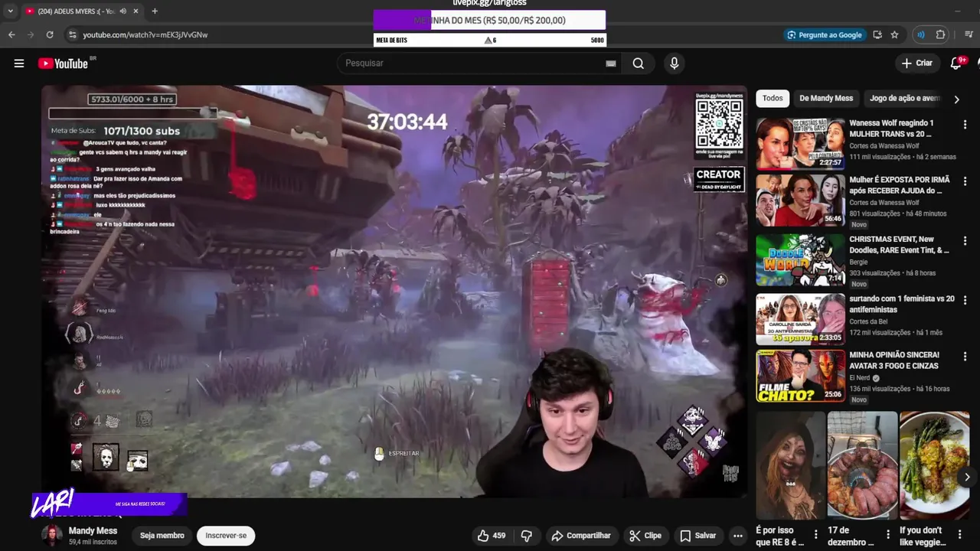Open the browser extensions puzzle icon

point(940,34)
